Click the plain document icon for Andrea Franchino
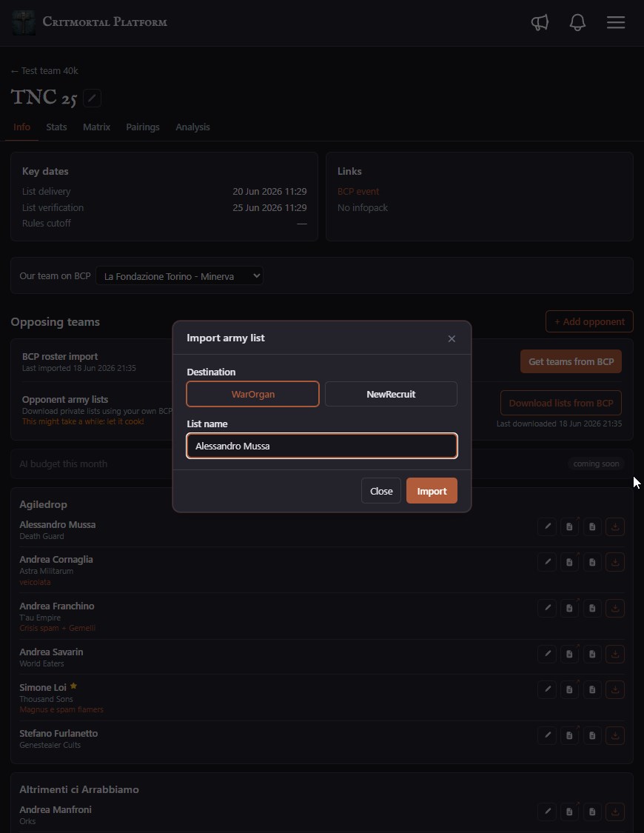The width and height of the screenshot is (644, 833). pos(592,608)
